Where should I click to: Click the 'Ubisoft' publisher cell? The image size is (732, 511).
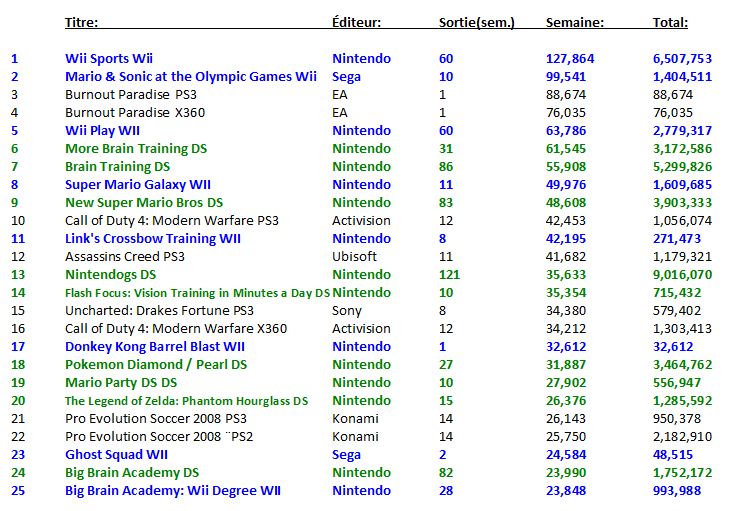[354, 257]
